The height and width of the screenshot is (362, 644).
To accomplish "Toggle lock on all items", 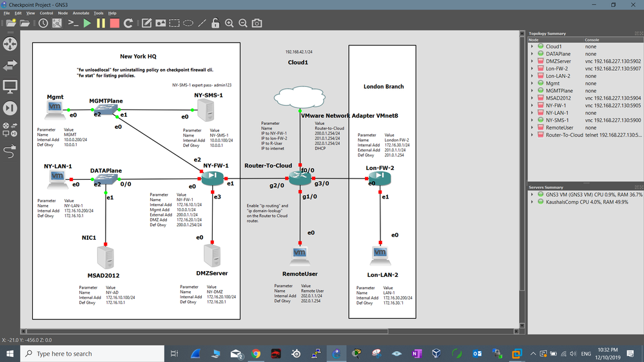I will pyautogui.click(x=215, y=23).
